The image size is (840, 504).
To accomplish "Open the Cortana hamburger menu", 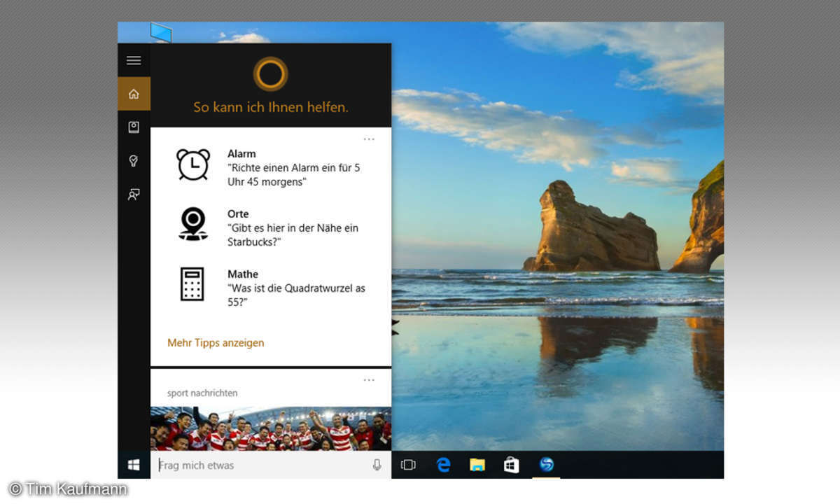I will click(x=134, y=60).
